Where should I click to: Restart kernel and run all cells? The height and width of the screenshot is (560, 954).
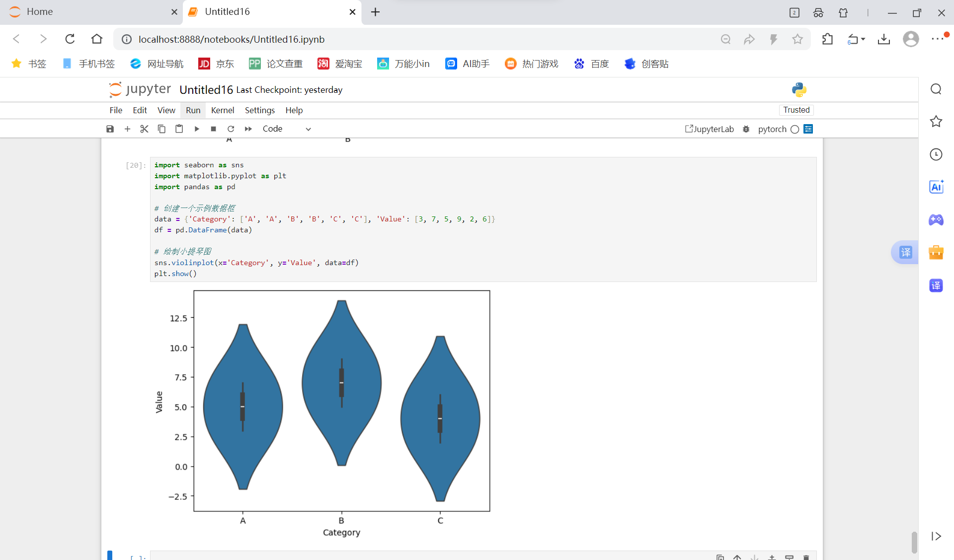click(248, 129)
